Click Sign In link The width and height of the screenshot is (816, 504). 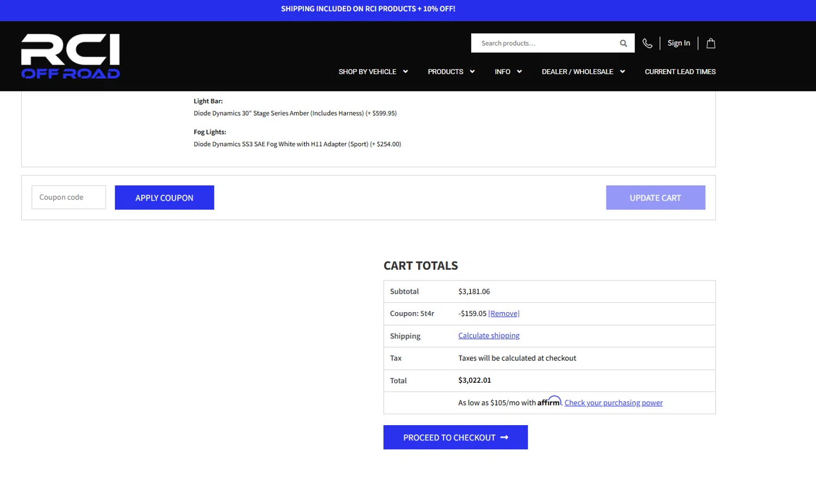pos(679,43)
